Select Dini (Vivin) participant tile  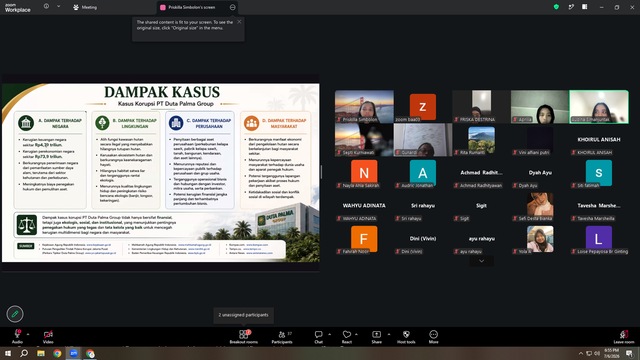tap(423, 239)
